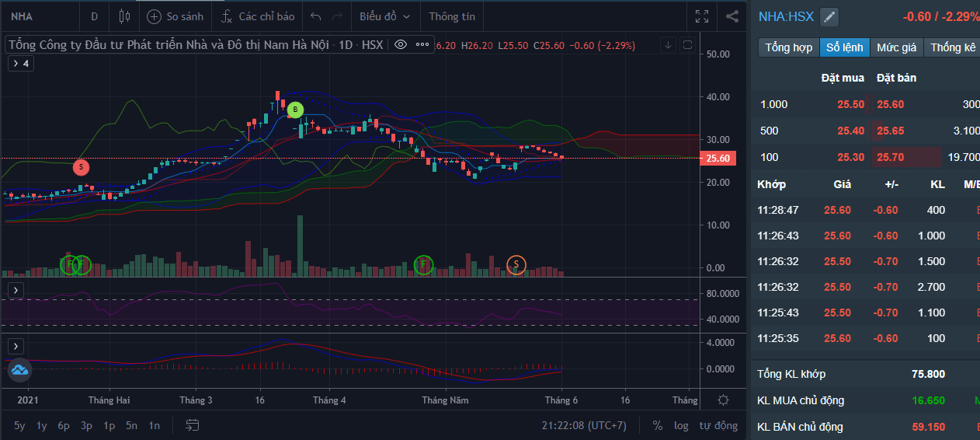Set time range to 1y
The height and width of the screenshot is (440, 980).
tap(42, 425)
